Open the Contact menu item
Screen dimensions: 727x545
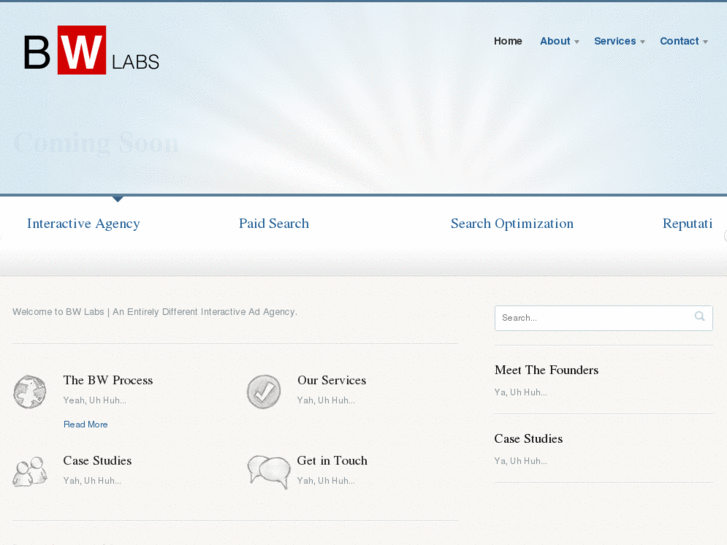click(x=679, y=41)
